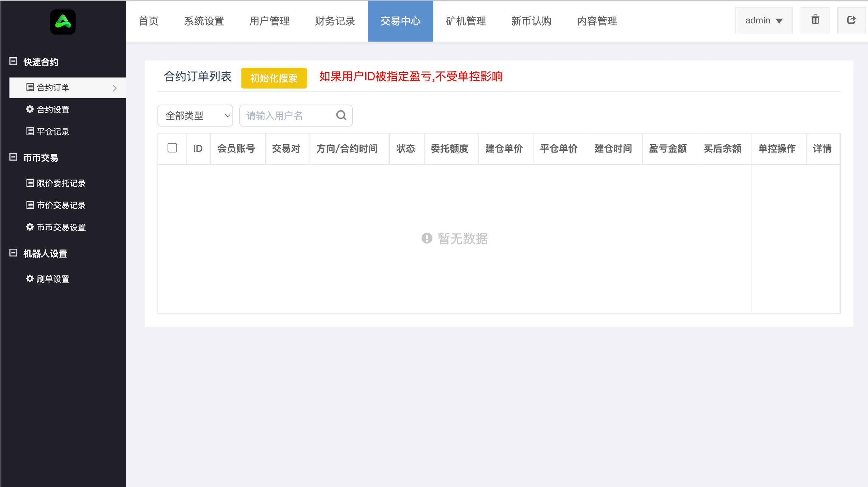Open the admin user dropdown
Image resolution: width=868 pixels, height=487 pixels.
(x=764, y=20)
